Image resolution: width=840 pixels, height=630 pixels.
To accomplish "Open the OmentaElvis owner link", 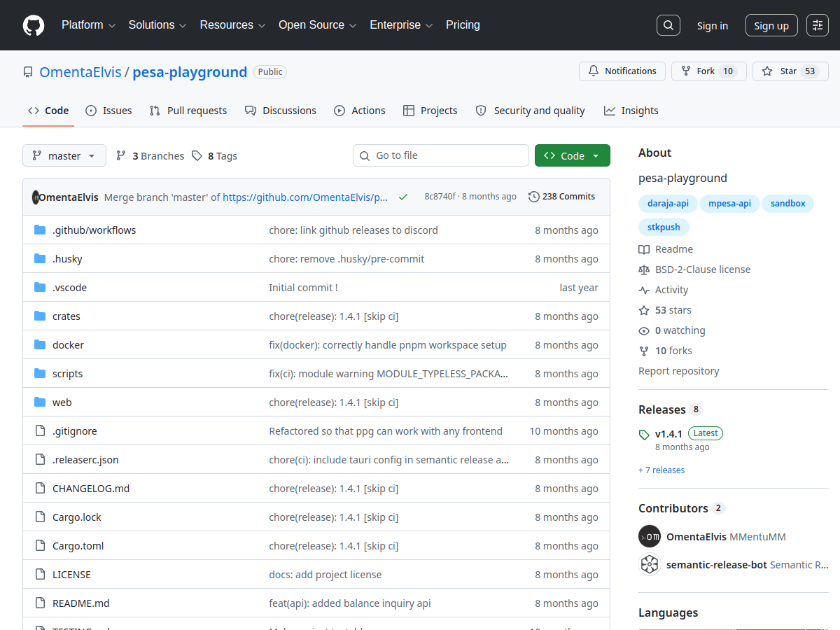I will click(x=80, y=72).
